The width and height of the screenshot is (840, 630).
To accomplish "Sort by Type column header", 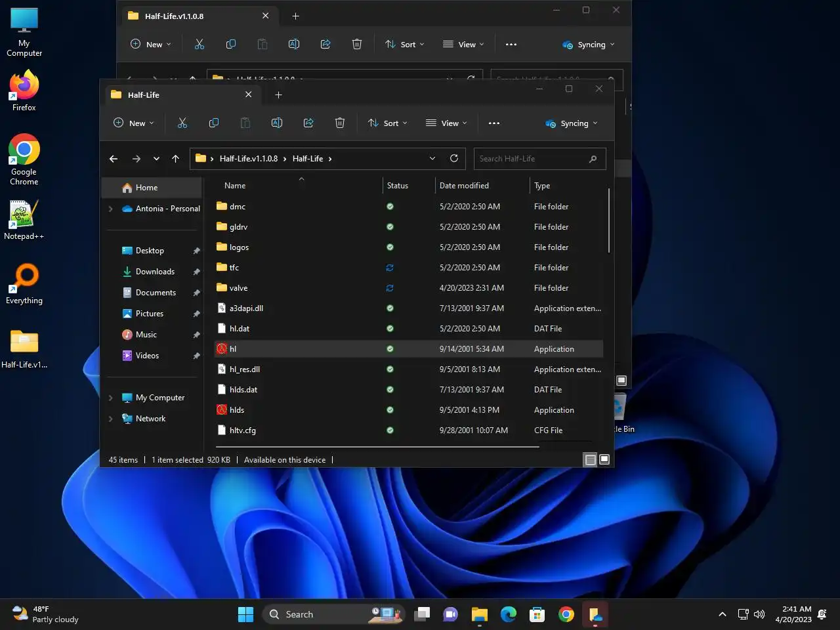I will click(542, 186).
